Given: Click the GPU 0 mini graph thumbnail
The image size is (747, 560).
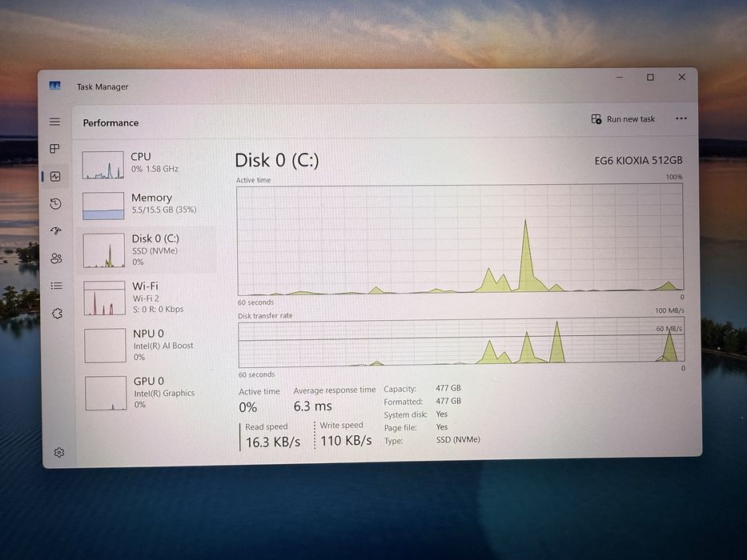Looking at the screenshot, I should tap(106, 393).
